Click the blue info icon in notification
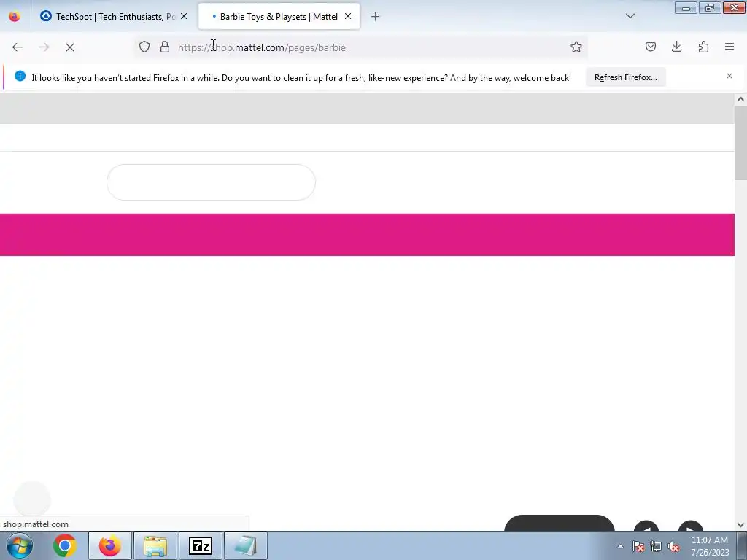 [20, 76]
